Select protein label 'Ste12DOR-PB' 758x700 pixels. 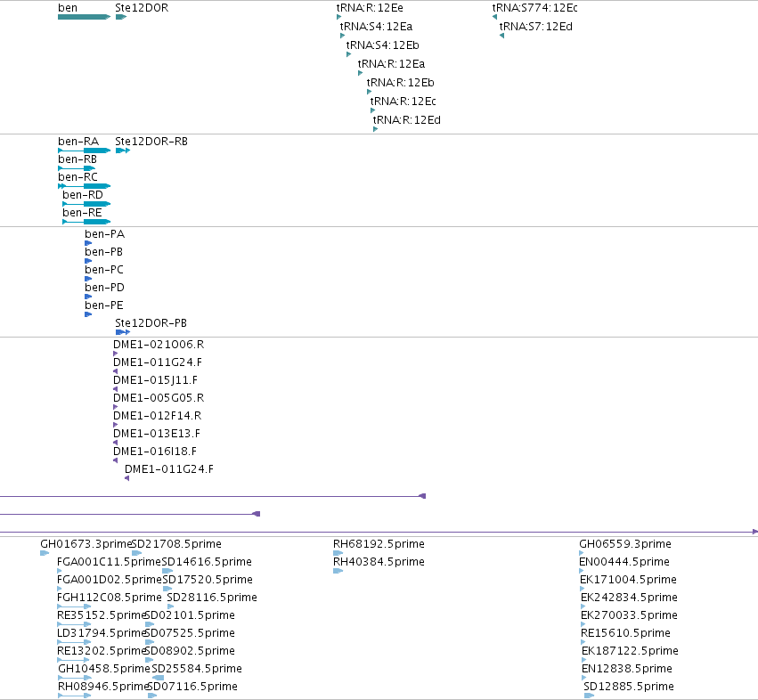[151, 323]
